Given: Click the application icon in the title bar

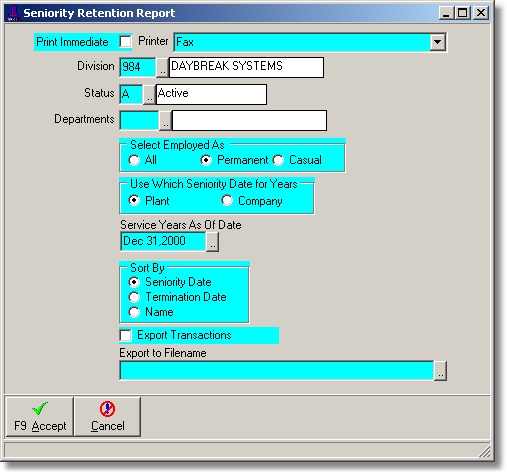Looking at the screenshot, I should click(13, 13).
